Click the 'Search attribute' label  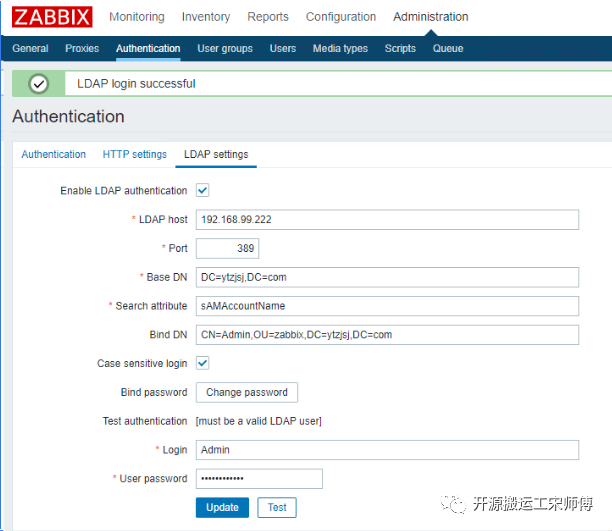[151, 306]
